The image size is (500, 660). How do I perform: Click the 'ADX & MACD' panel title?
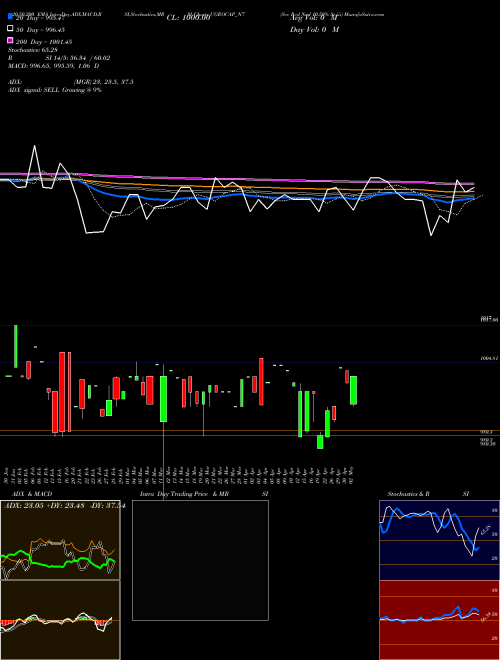(32, 494)
